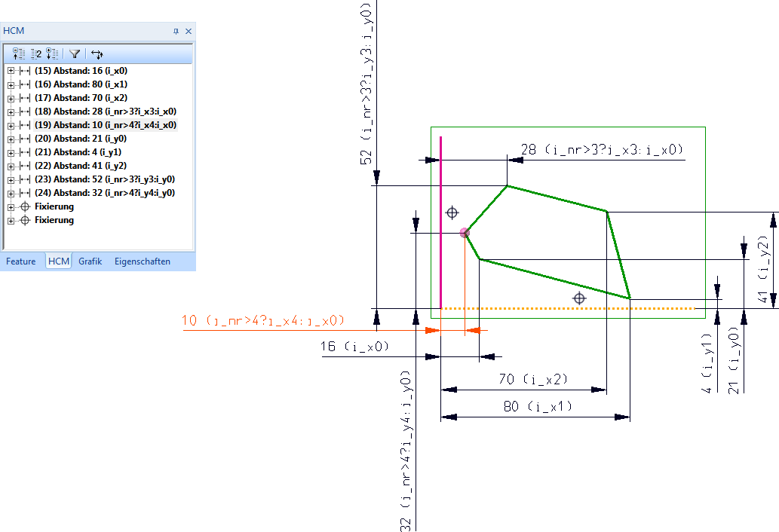This screenshot has height=532, width=779.
Task: Click the upper-left fixation crosshair in sketch
Action: [x=452, y=213]
